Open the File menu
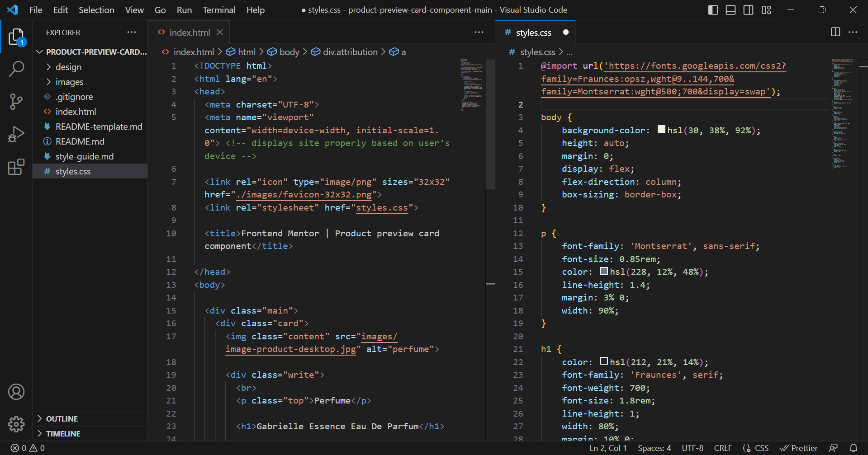The width and height of the screenshot is (868, 455). [36, 10]
